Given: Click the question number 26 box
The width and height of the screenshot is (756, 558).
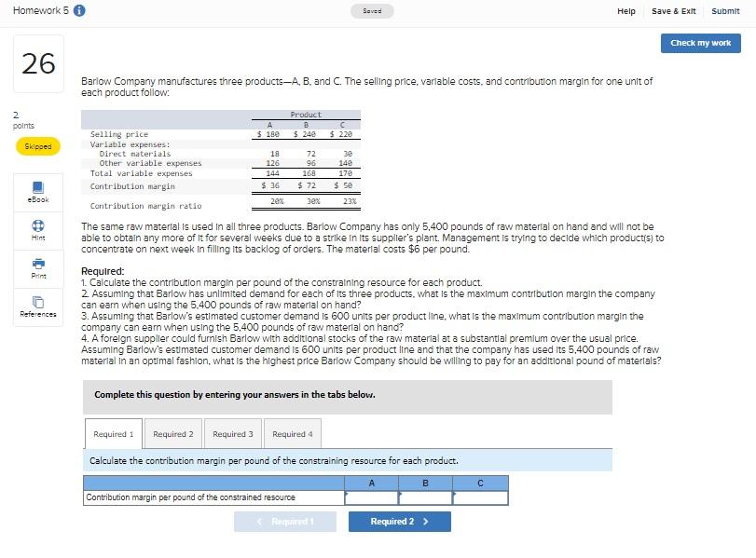Looking at the screenshot, I should click(38, 63).
